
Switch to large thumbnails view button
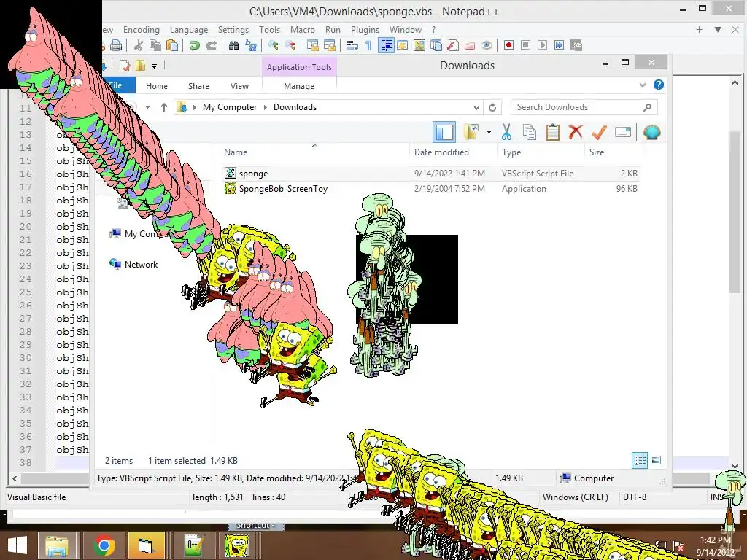pyautogui.click(x=656, y=460)
